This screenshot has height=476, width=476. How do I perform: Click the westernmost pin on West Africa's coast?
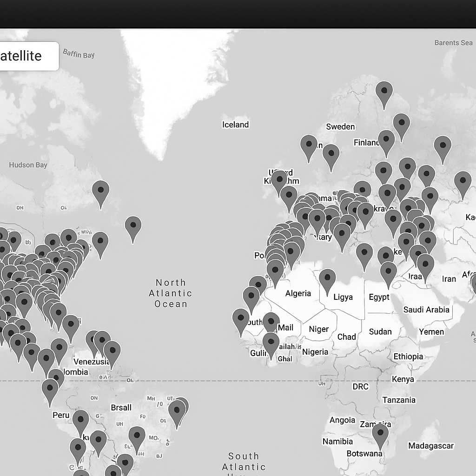[x=241, y=320]
